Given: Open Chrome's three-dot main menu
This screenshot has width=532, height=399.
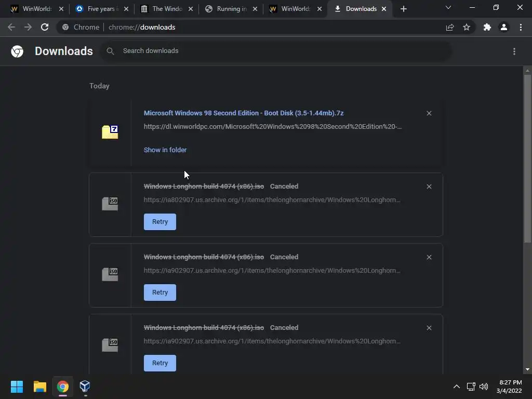Looking at the screenshot, I should click(x=521, y=27).
